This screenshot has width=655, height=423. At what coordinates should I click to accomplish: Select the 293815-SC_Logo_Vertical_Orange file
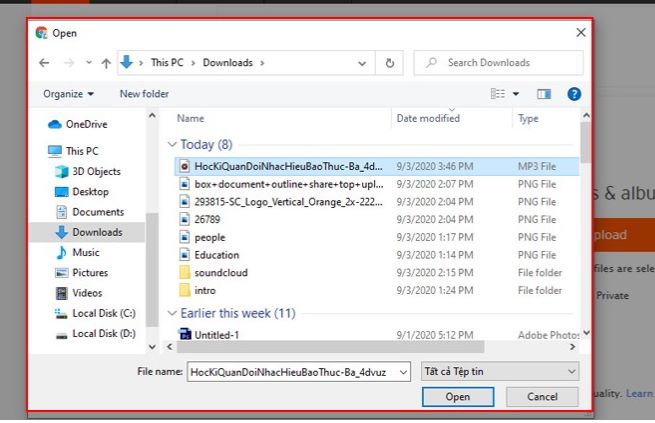376,202
